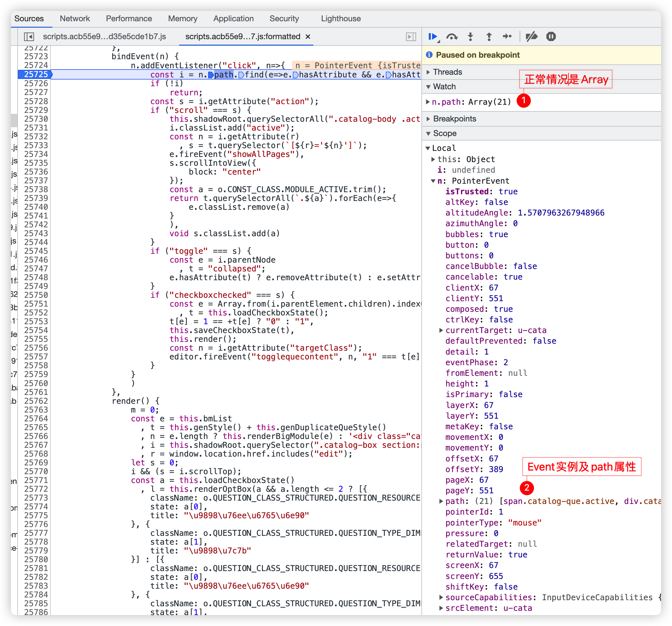
Task: Expand the this: Object entry
Action: 433,159
